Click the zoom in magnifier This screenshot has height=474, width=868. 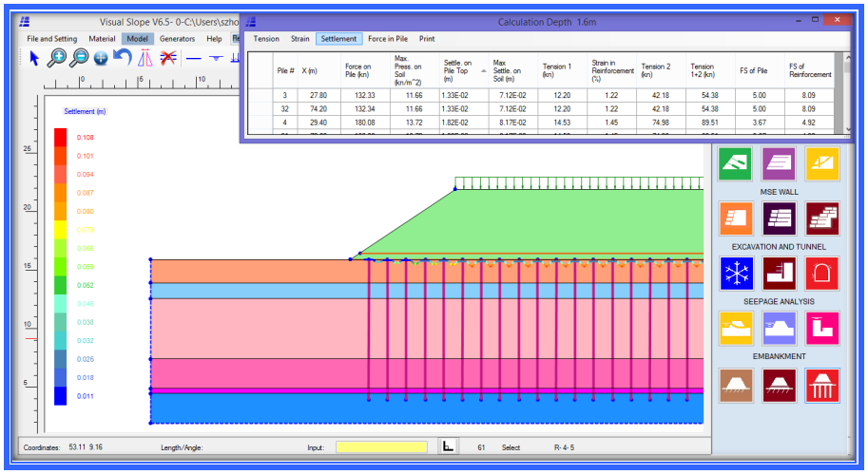tap(57, 58)
